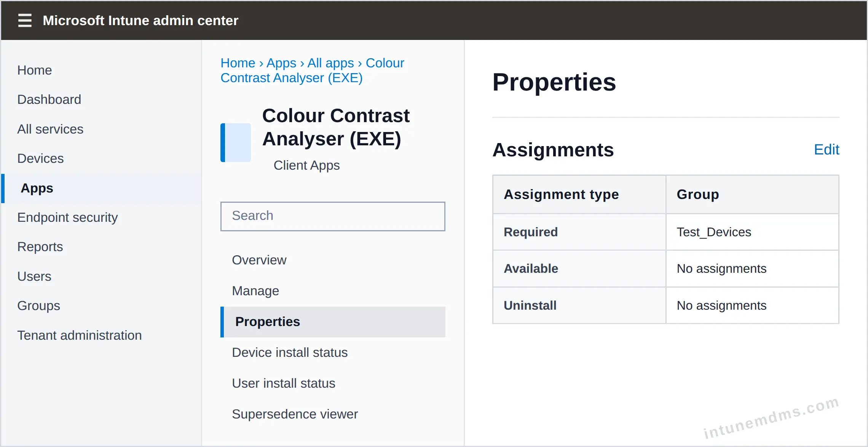Click the Colour Contrast Analyser app icon
Screen dimensions: 868x447
click(x=236, y=142)
